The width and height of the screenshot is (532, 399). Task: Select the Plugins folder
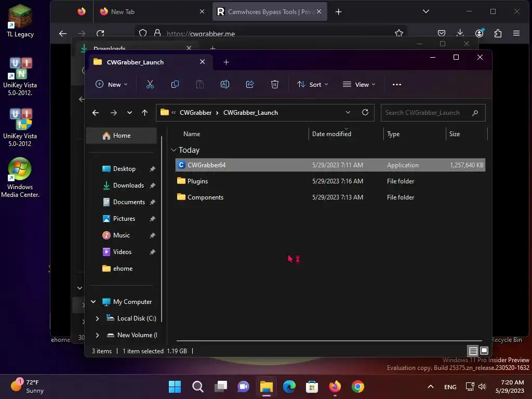[330, 181]
